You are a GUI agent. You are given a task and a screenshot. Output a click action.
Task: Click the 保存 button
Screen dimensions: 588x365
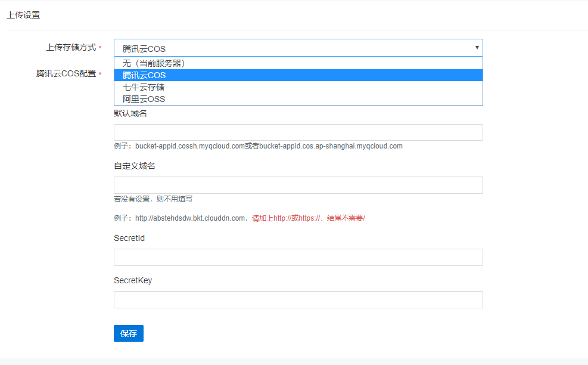pyautogui.click(x=129, y=333)
